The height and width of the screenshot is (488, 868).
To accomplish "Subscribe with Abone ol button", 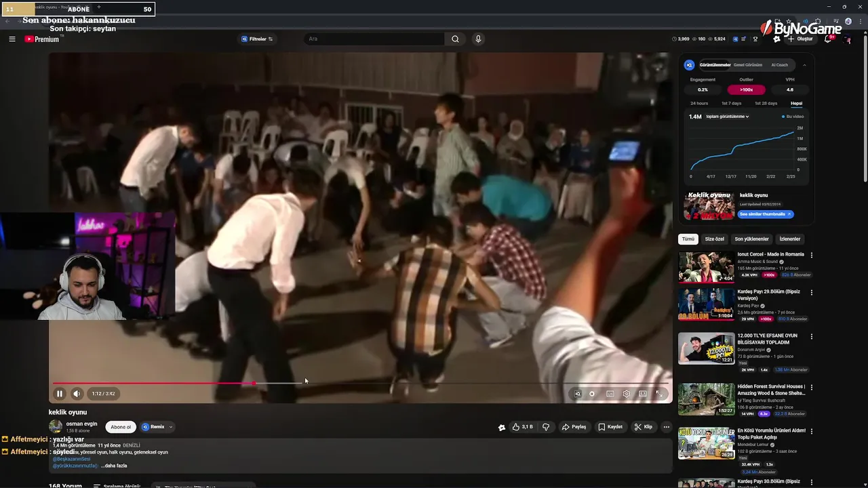I will (121, 427).
